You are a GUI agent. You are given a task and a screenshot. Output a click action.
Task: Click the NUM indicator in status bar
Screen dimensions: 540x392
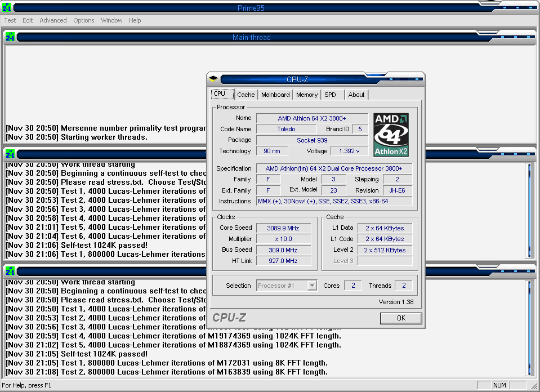[x=499, y=385]
